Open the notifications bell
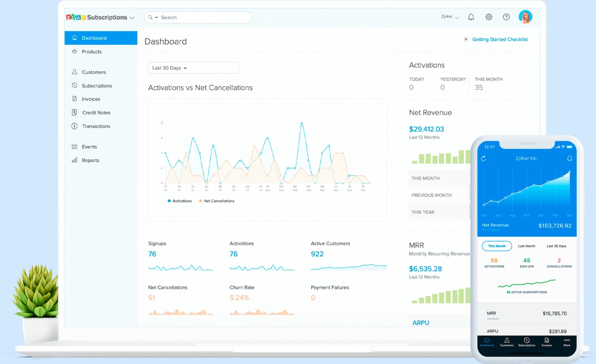The height and width of the screenshot is (364, 596). pyautogui.click(x=471, y=17)
